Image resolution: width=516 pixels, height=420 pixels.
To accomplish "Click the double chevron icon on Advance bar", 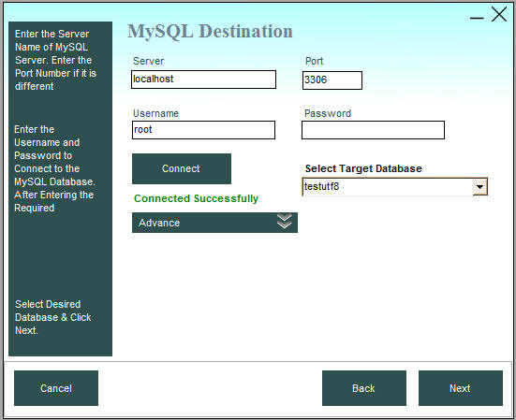I will [285, 222].
